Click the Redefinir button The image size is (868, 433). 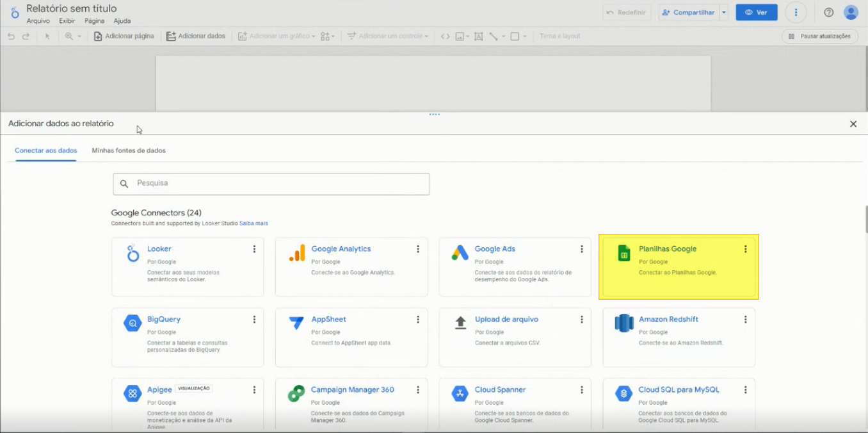(x=627, y=12)
